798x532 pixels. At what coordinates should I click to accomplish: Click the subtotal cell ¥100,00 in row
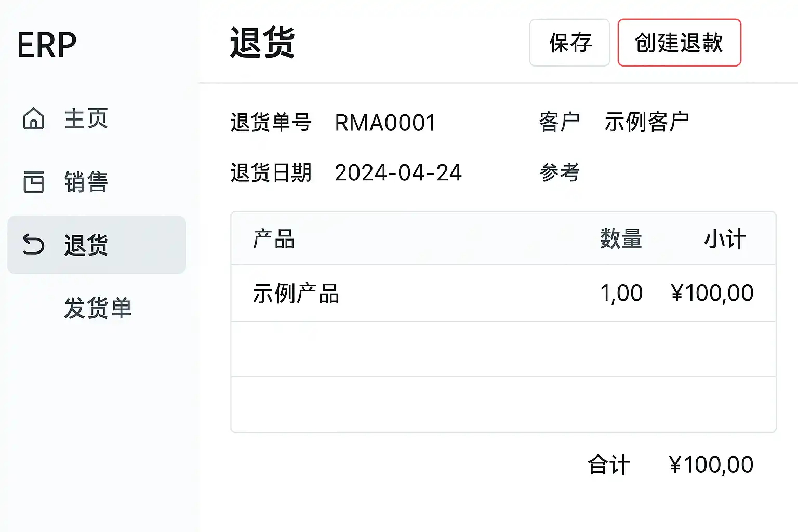click(712, 294)
